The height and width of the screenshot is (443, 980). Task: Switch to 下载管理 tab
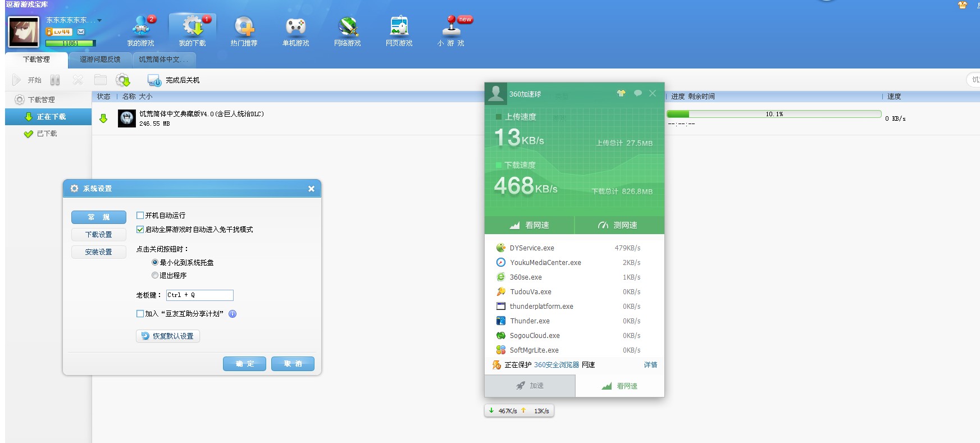pyautogui.click(x=37, y=60)
